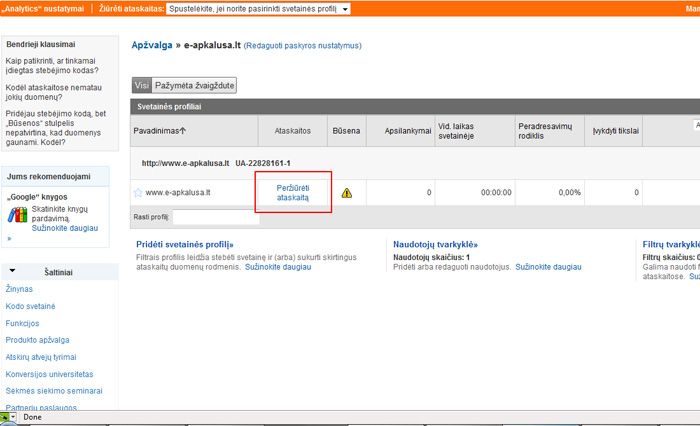700x426 pixels.
Task: Select the Visi tab
Action: (x=142, y=85)
